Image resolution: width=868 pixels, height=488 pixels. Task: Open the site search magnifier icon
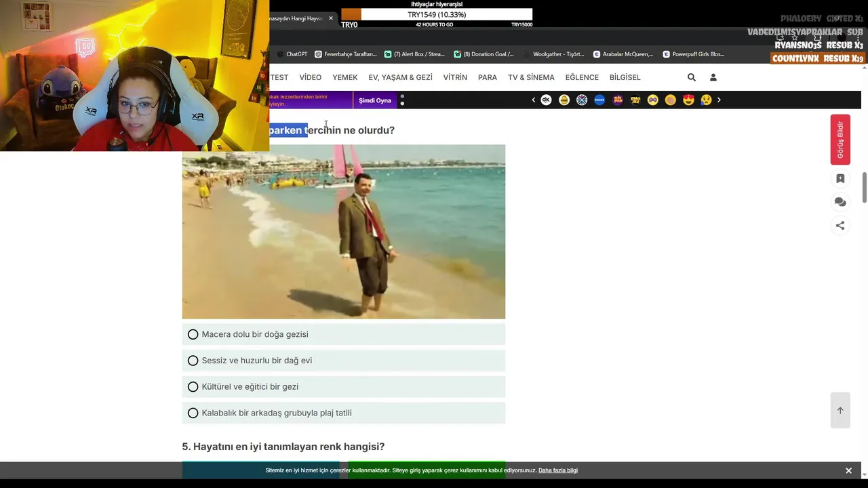click(x=692, y=77)
